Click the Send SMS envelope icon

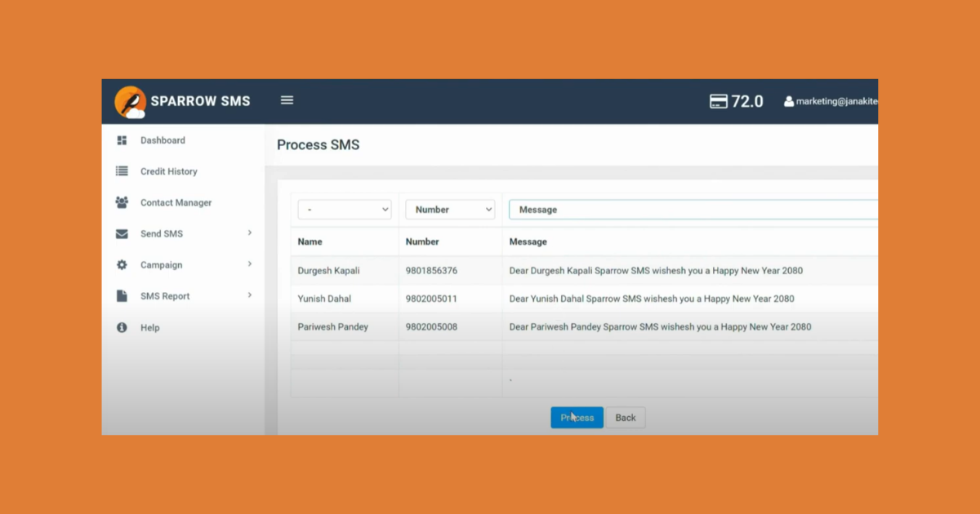tap(122, 234)
